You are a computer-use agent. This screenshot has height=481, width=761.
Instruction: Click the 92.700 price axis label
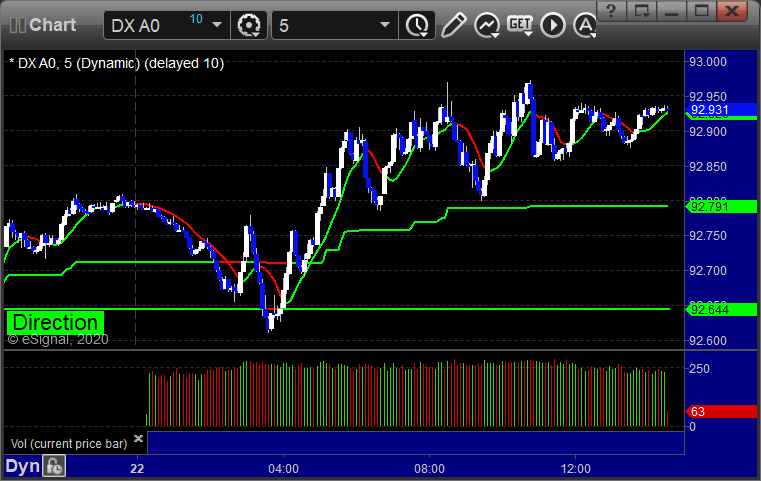[x=708, y=271]
